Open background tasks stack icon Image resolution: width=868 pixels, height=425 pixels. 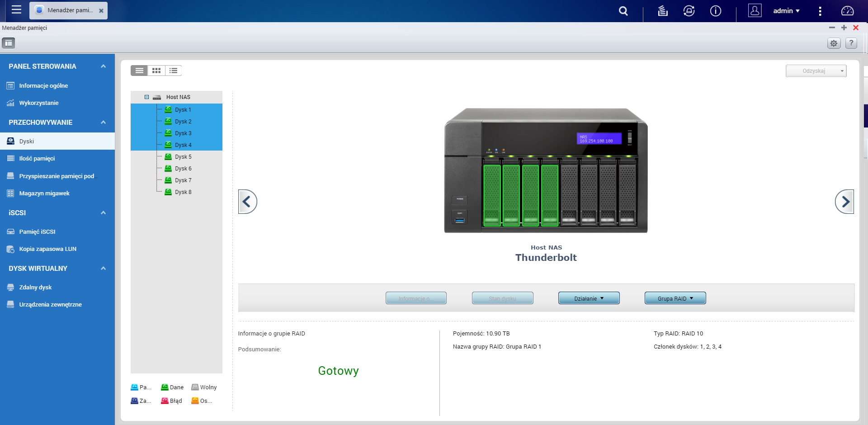pyautogui.click(x=663, y=11)
